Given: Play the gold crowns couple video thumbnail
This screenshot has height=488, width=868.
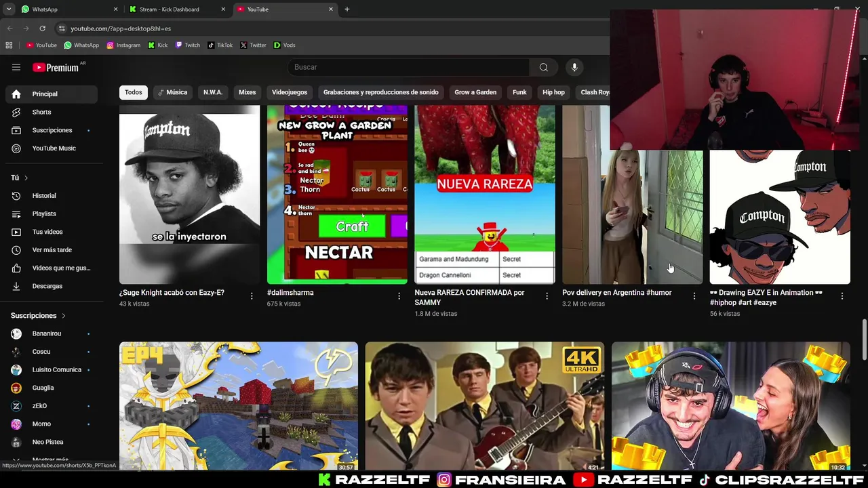Looking at the screenshot, I should coord(730,405).
